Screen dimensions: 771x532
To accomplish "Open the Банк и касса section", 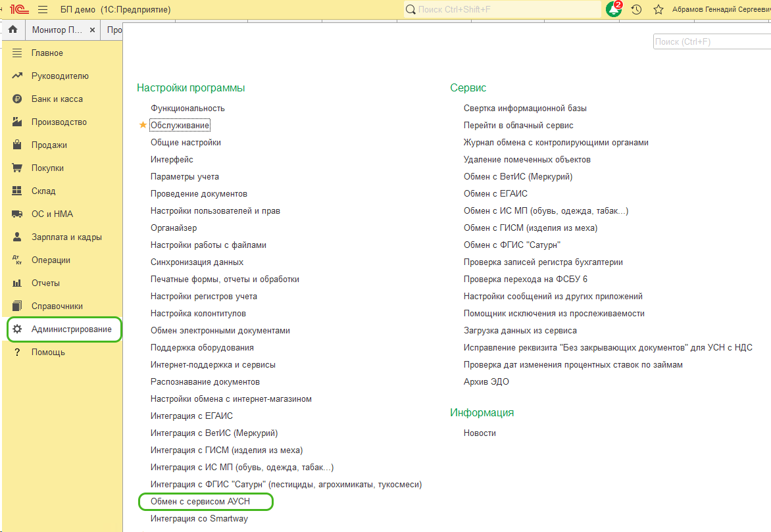I will point(57,99).
